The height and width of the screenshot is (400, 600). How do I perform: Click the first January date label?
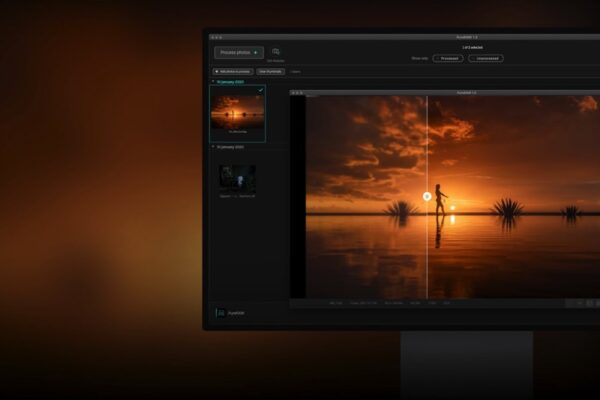(x=230, y=82)
